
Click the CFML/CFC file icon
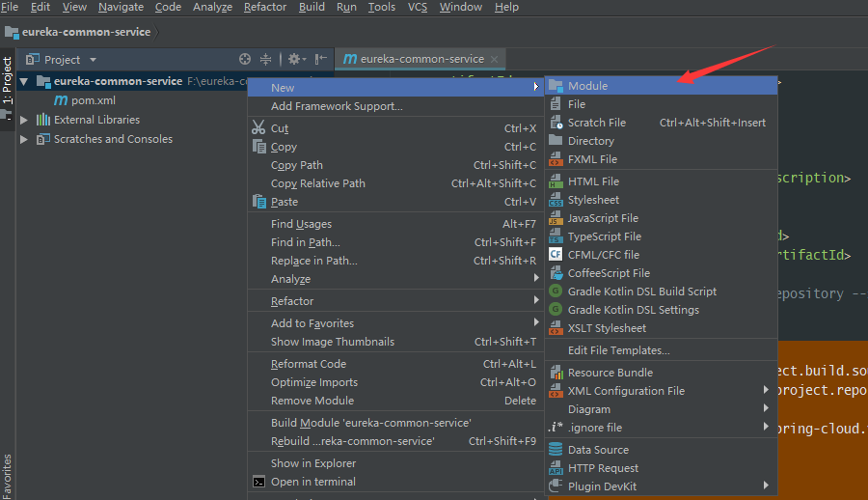[x=556, y=255]
